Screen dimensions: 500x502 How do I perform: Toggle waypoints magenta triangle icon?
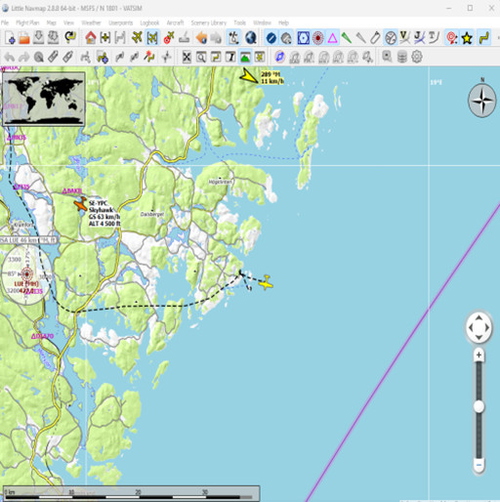(x=333, y=38)
